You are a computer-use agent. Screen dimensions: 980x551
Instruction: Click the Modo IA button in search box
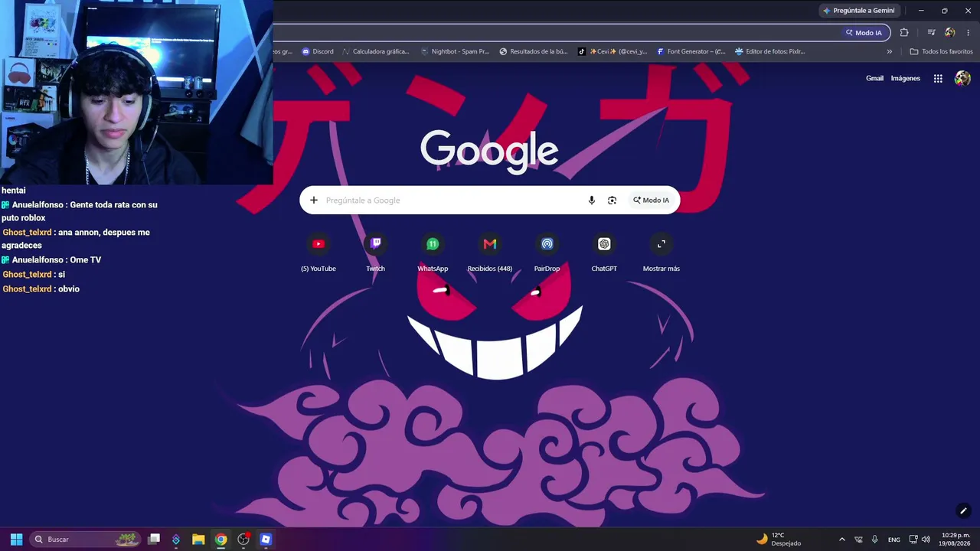651,201
